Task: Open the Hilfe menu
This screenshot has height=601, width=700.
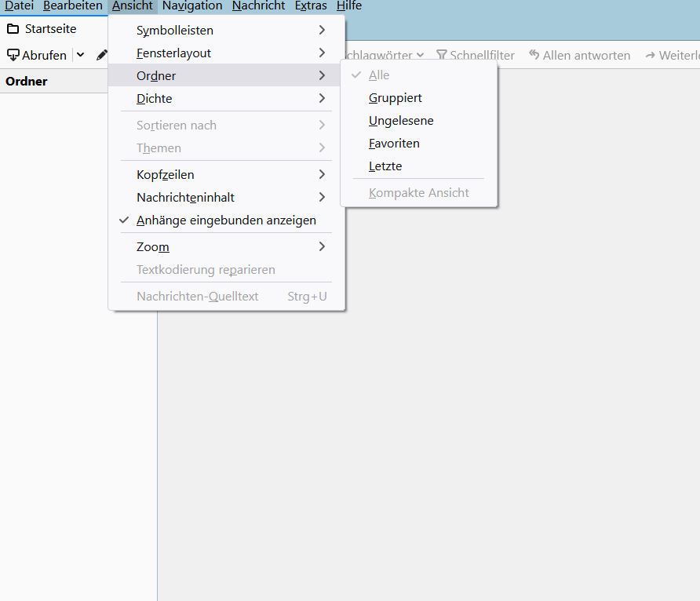Action: tap(349, 5)
